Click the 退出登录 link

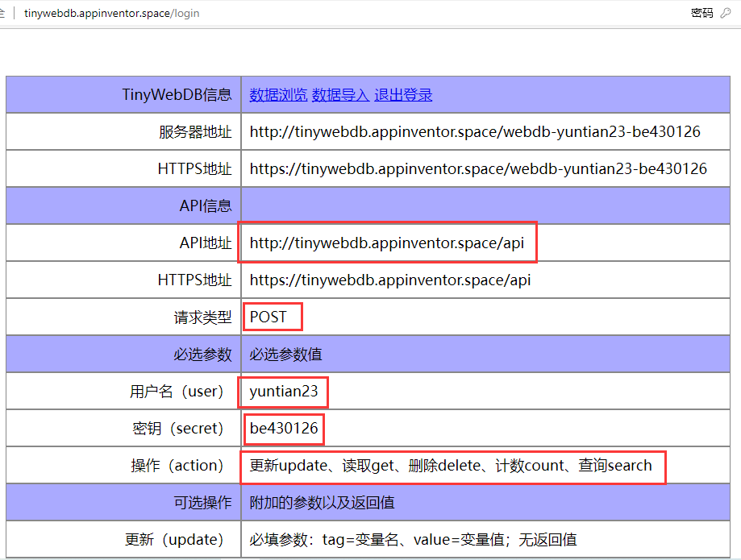click(403, 95)
